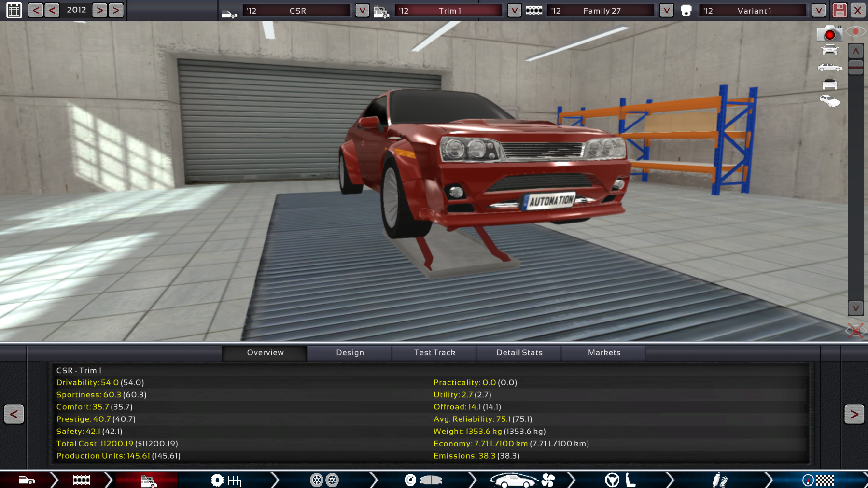Image resolution: width=868 pixels, height=488 pixels.
Task: Click the Weight: 1353.6 kg stat
Action: [x=490, y=431]
